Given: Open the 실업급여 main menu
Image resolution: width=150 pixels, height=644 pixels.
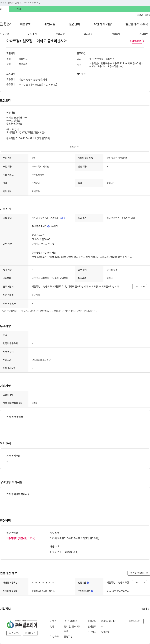Looking at the screenshot, I should click(74, 24).
